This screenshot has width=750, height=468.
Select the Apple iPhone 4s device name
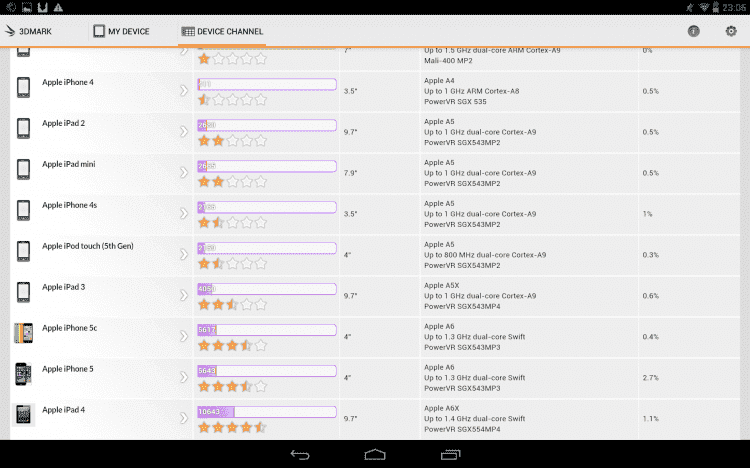tap(69, 205)
